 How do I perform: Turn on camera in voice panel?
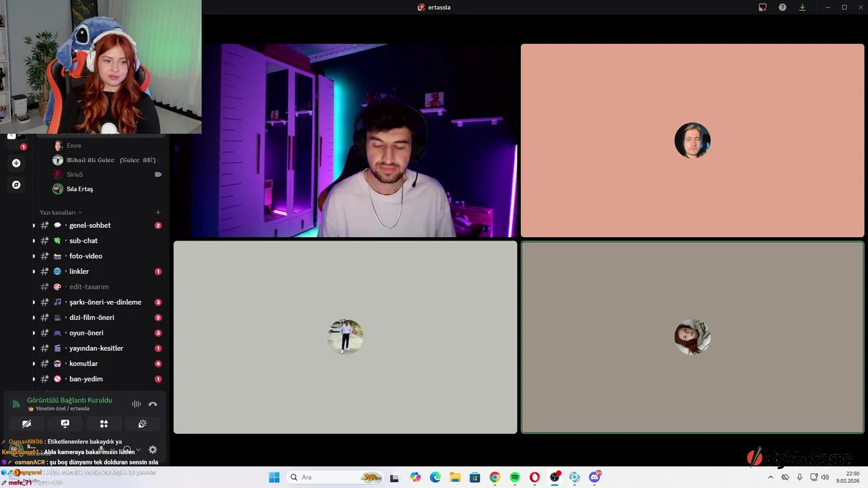click(26, 424)
